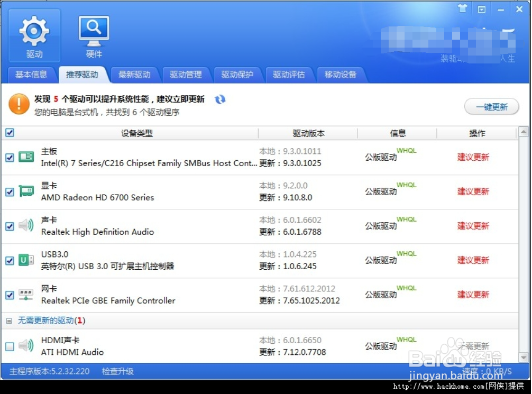The height and width of the screenshot is (394, 532).
Task: Click the update version 1.0.6.245 text
Action: (300, 267)
